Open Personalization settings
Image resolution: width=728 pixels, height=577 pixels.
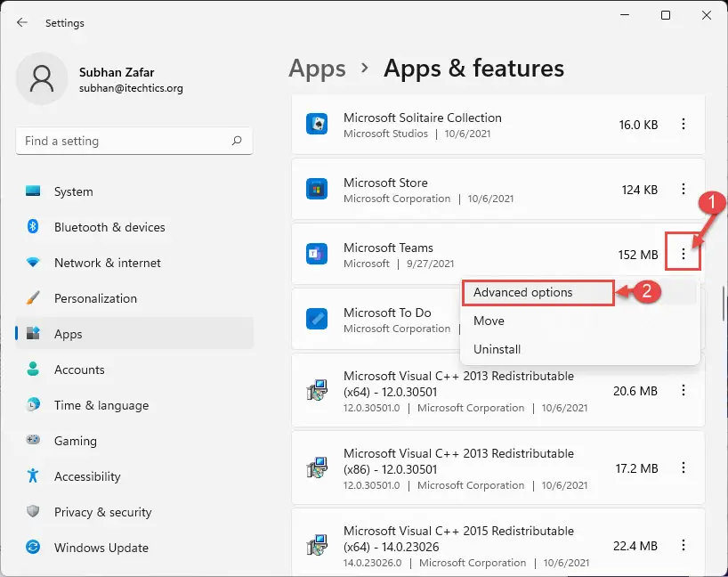[x=134, y=298]
